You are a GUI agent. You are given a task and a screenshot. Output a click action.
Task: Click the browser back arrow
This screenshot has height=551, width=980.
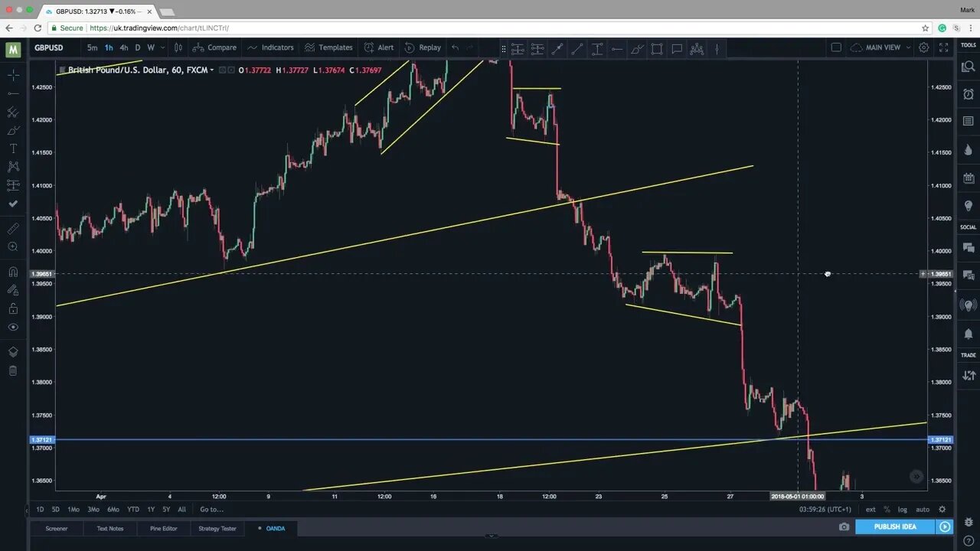[x=9, y=28]
